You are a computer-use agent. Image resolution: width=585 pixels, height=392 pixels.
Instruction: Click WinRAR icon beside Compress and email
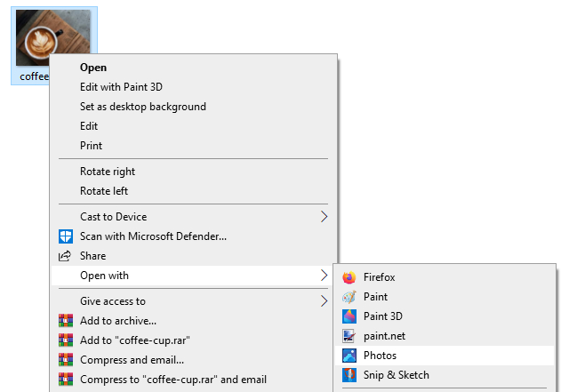coord(66,359)
